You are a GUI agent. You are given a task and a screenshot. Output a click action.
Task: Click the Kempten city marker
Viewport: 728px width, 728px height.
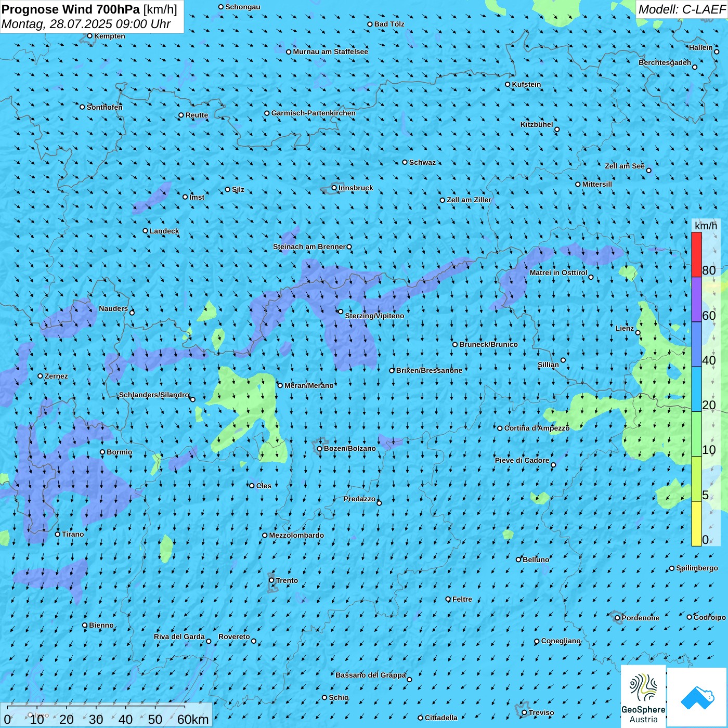pos(89,36)
